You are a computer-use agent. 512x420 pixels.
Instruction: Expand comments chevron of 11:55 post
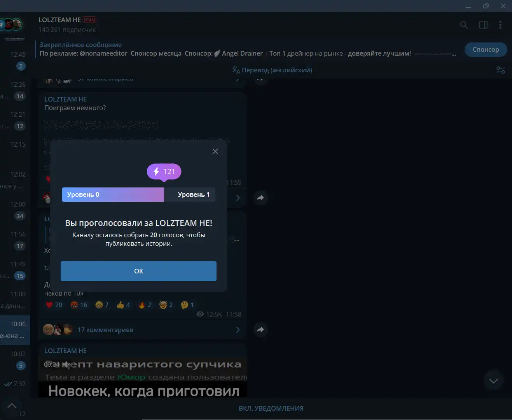pyautogui.click(x=238, y=198)
